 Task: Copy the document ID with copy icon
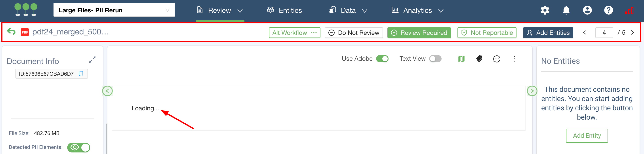pyautogui.click(x=81, y=74)
